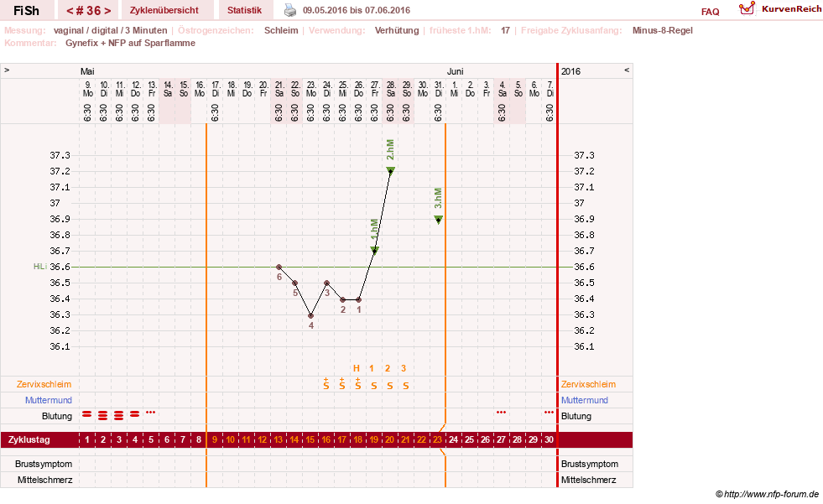Click the left Brustsymptom row label
The image size is (823, 504).
[44, 464]
